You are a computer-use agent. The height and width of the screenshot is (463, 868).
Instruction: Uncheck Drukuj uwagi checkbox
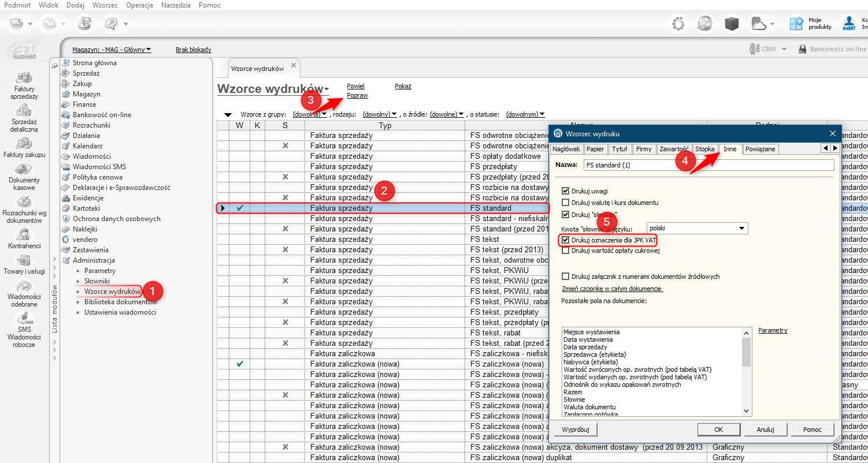pyautogui.click(x=566, y=191)
